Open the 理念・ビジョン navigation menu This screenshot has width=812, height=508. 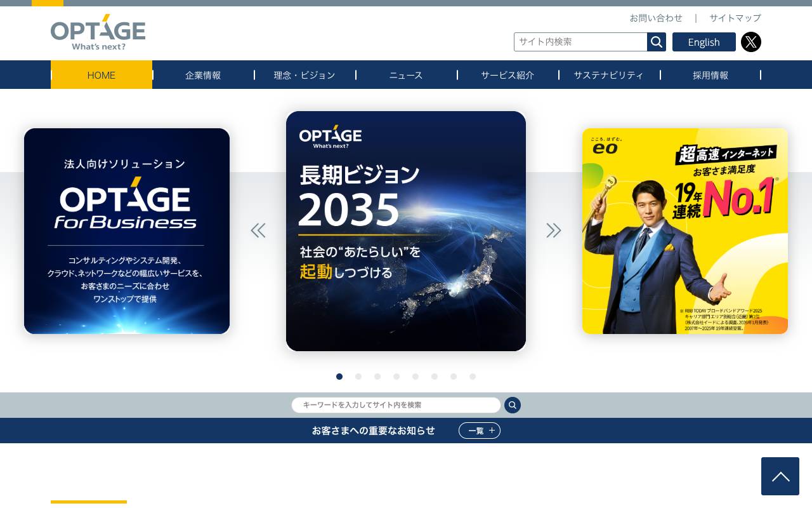coord(304,75)
